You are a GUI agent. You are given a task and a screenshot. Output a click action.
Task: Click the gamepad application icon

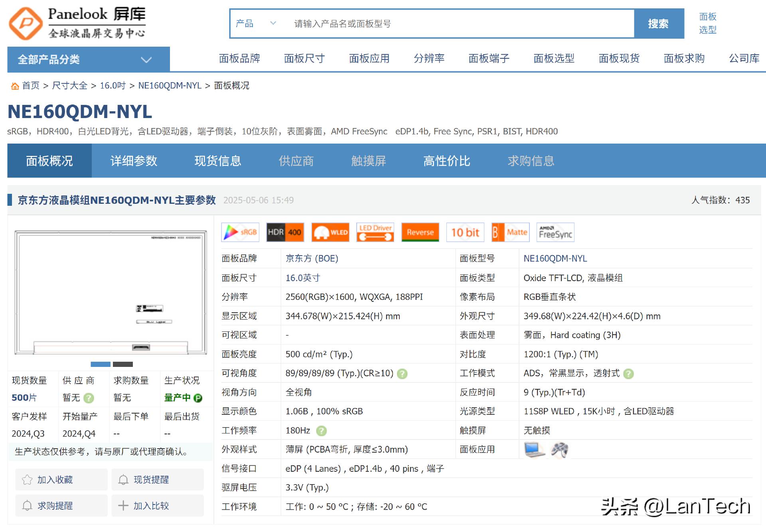(560, 450)
